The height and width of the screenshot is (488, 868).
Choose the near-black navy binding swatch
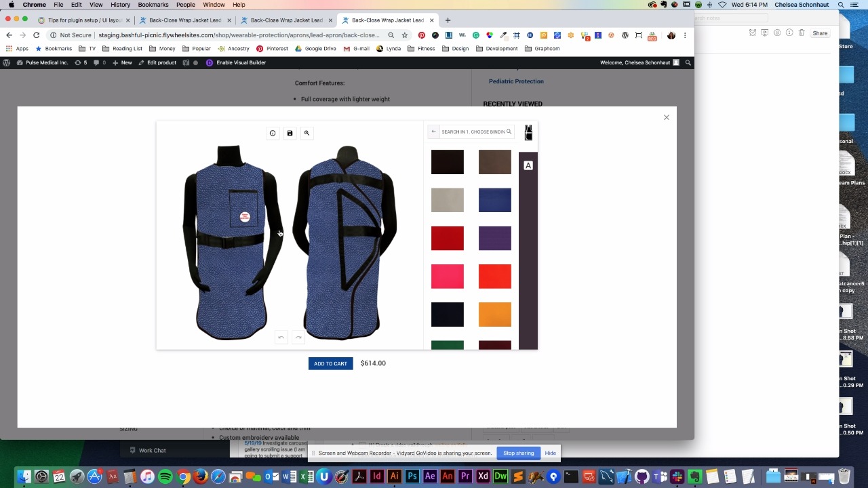(448, 314)
